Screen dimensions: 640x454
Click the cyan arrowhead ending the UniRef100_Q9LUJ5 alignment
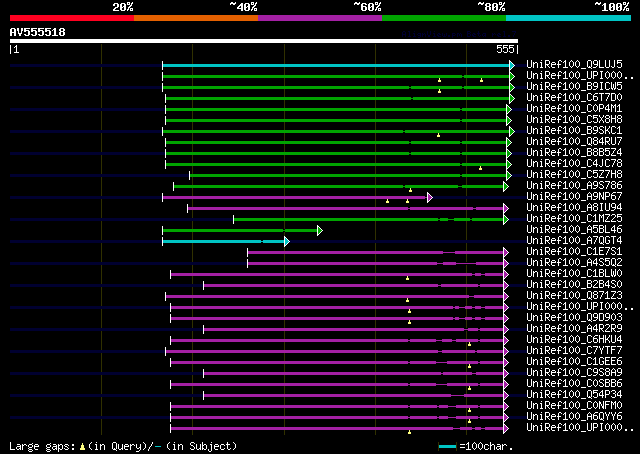click(x=512, y=65)
